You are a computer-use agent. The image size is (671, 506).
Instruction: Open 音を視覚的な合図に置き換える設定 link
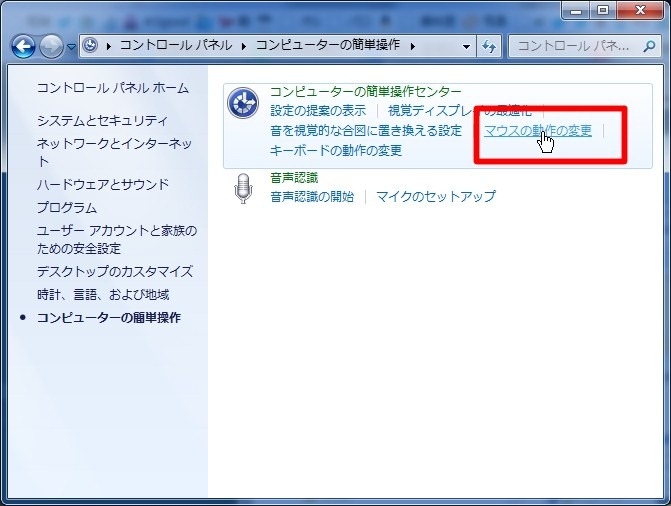pyautogui.click(x=366, y=131)
